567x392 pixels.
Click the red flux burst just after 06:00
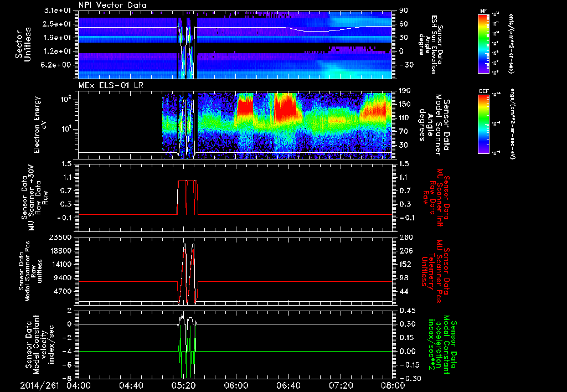tap(245, 109)
